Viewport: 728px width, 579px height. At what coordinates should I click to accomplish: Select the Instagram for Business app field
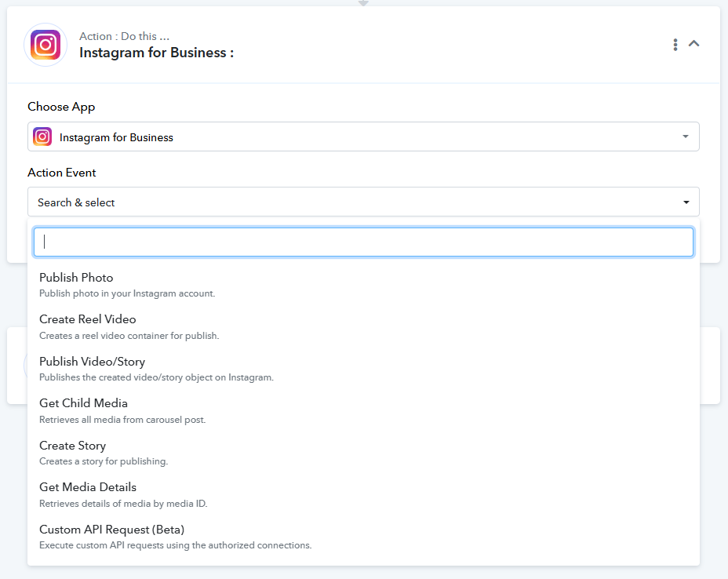point(363,137)
